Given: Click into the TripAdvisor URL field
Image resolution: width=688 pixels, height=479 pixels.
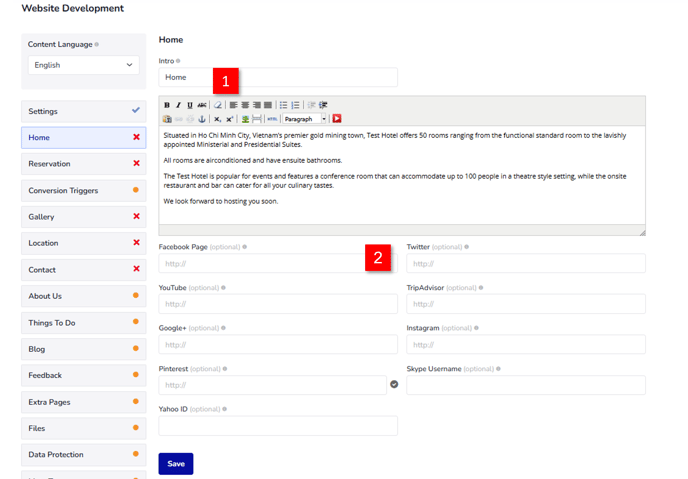Looking at the screenshot, I should click(x=526, y=304).
